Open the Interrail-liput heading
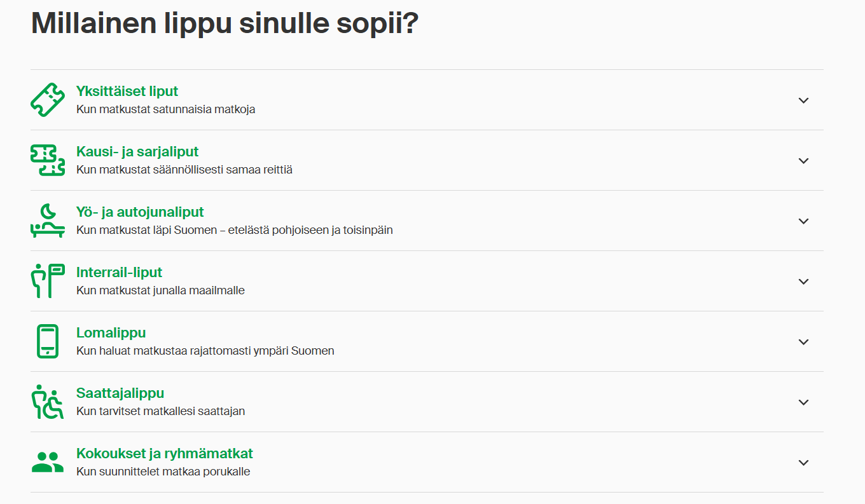Image resolution: width=865 pixels, height=504 pixels. 119,273
